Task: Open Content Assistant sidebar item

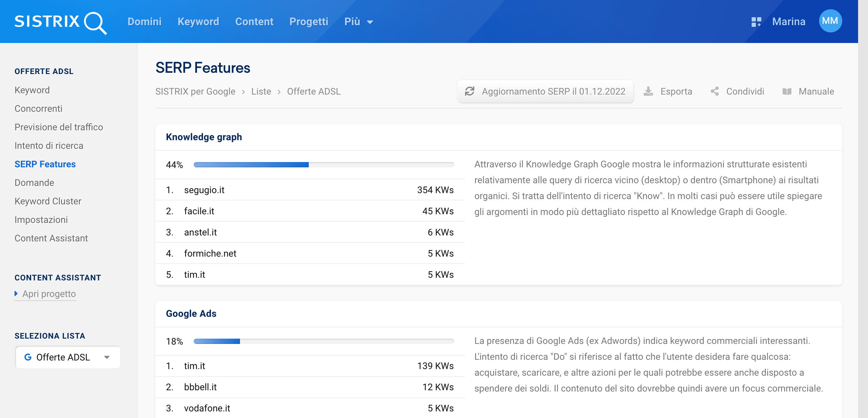Action: tap(51, 238)
